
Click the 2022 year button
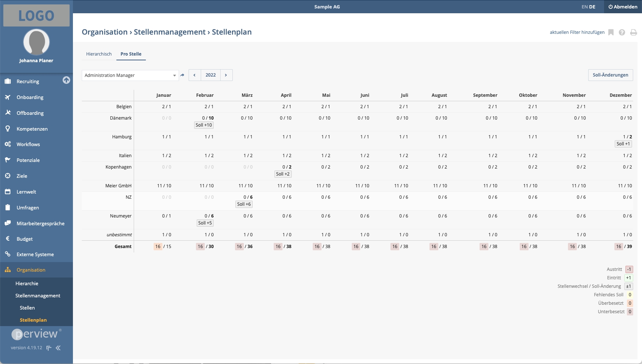211,75
